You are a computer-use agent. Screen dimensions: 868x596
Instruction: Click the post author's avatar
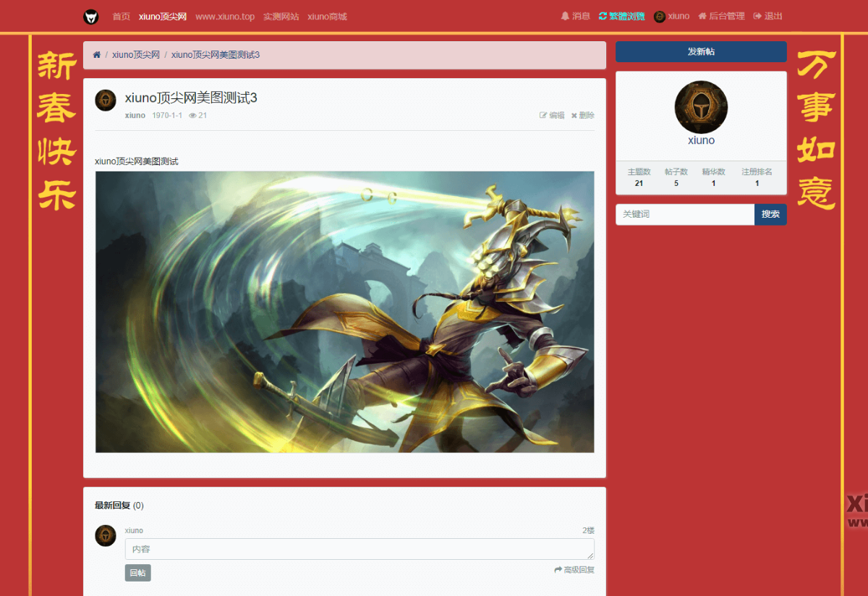106,101
